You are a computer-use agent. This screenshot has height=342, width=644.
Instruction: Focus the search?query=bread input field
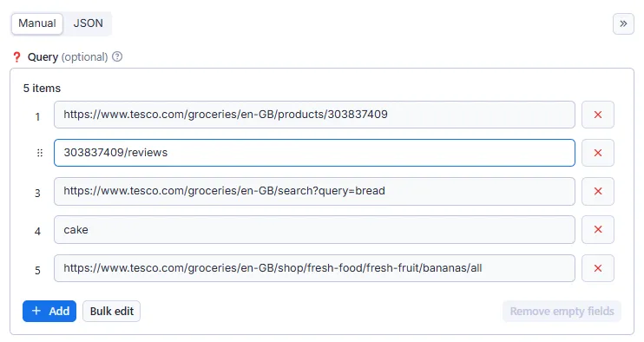point(314,191)
